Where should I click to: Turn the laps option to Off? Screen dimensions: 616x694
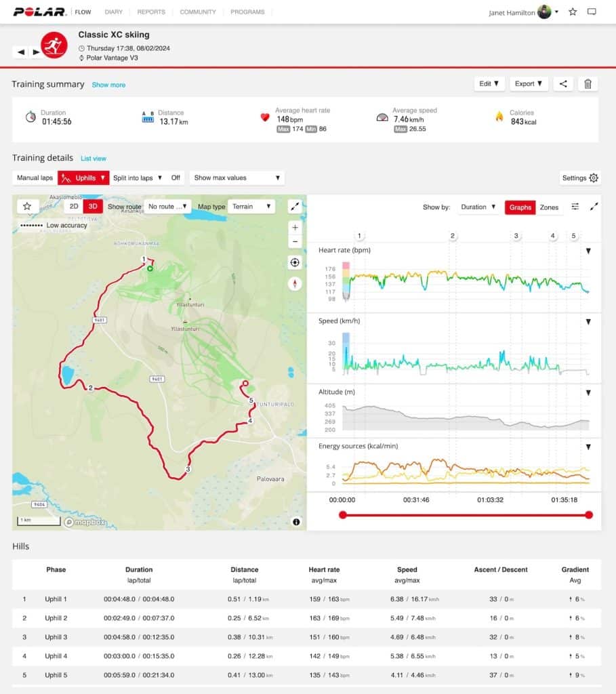pyautogui.click(x=176, y=178)
